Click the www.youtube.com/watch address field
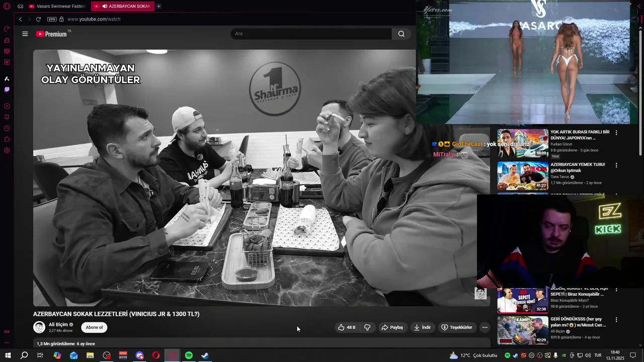 pyautogui.click(x=94, y=19)
